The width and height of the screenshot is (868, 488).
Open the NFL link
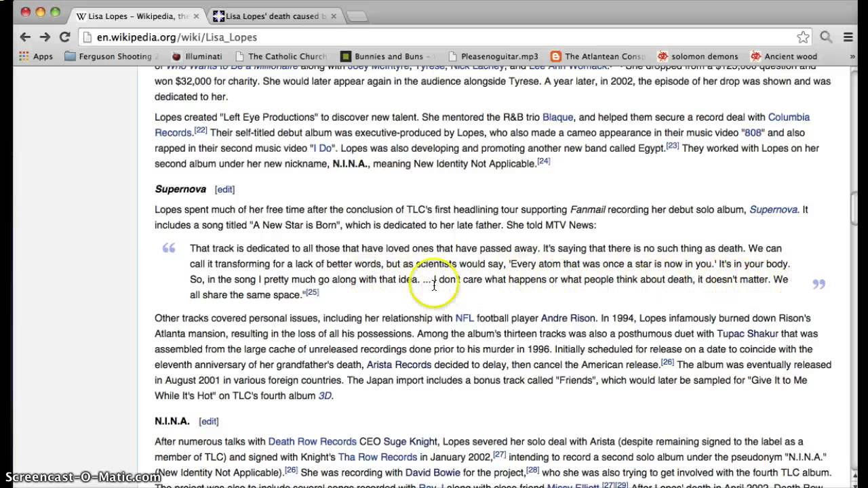pos(465,319)
